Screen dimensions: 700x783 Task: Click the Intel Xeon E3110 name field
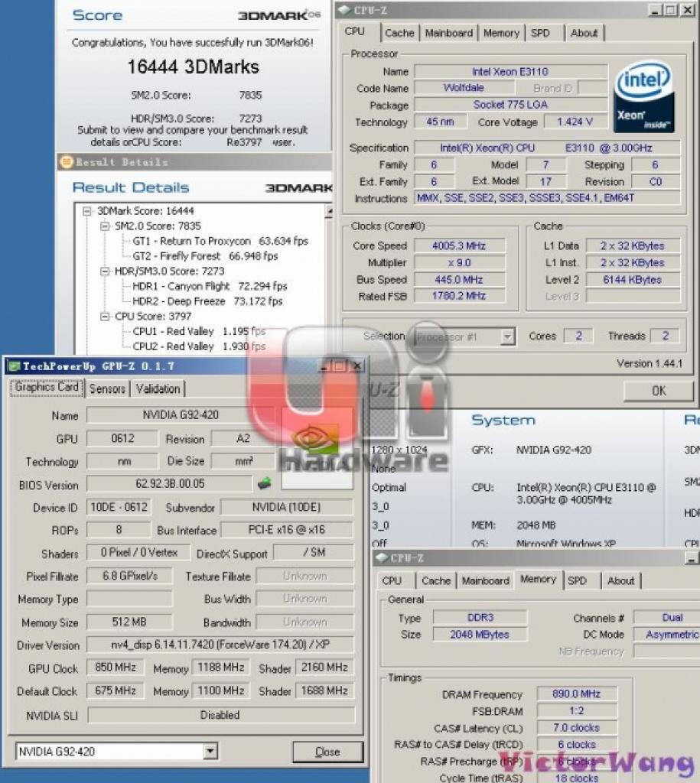pyautogui.click(x=510, y=71)
